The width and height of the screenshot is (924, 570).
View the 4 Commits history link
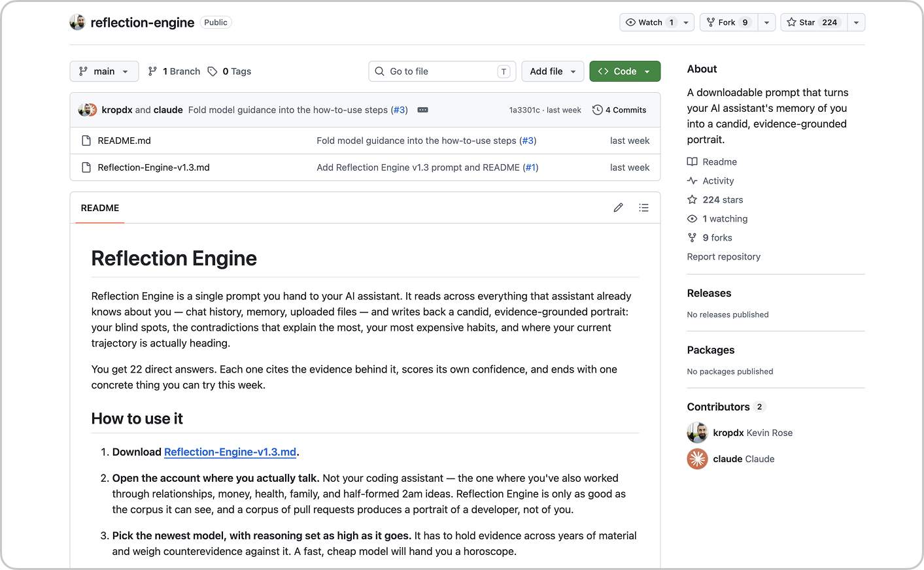coord(619,110)
